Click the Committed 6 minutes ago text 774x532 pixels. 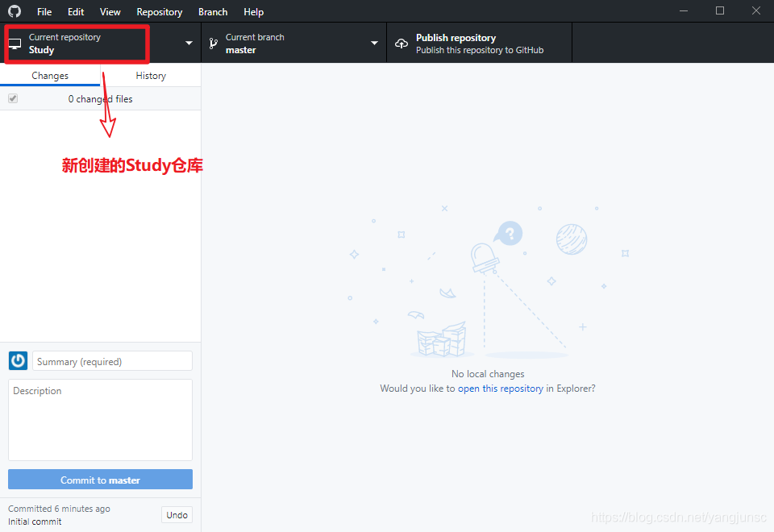pyautogui.click(x=59, y=509)
